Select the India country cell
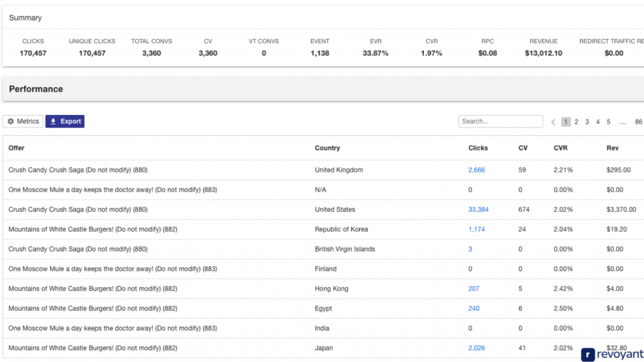The height and width of the screenshot is (362, 644). pos(322,328)
